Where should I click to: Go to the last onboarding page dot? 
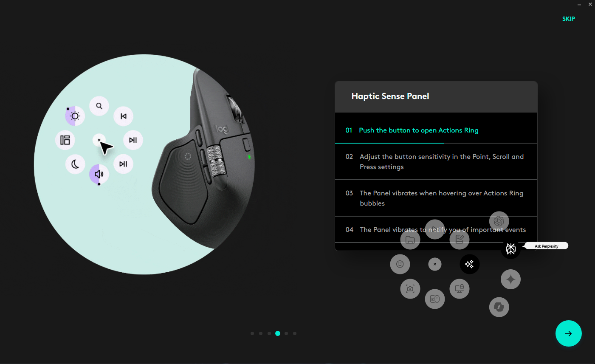click(295, 333)
